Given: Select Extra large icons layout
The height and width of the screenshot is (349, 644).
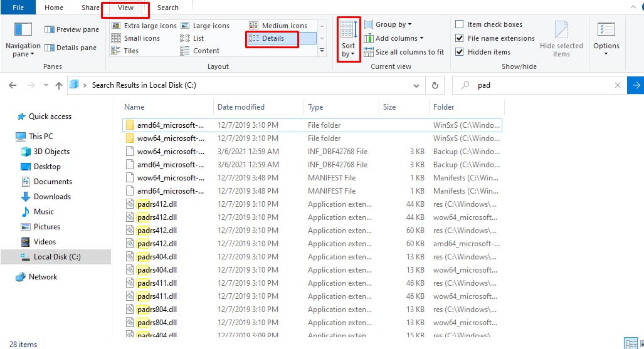Looking at the screenshot, I should click(144, 26).
